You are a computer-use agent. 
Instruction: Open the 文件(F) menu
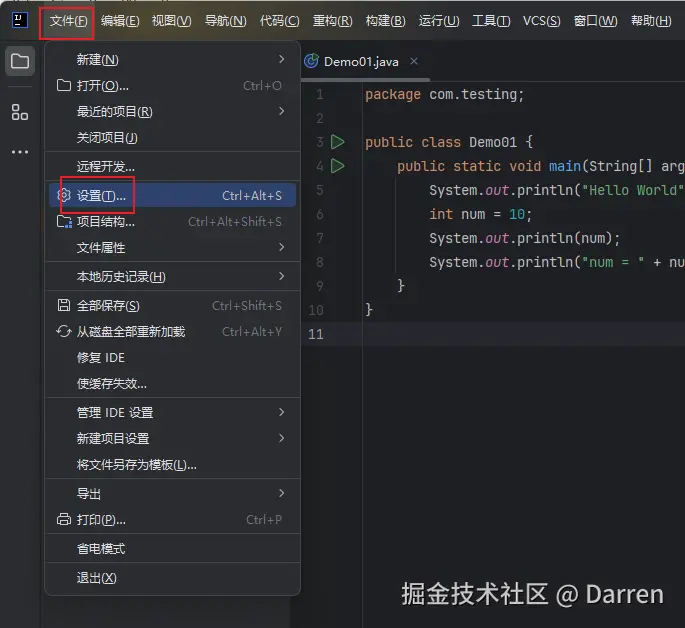[x=68, y=21]
